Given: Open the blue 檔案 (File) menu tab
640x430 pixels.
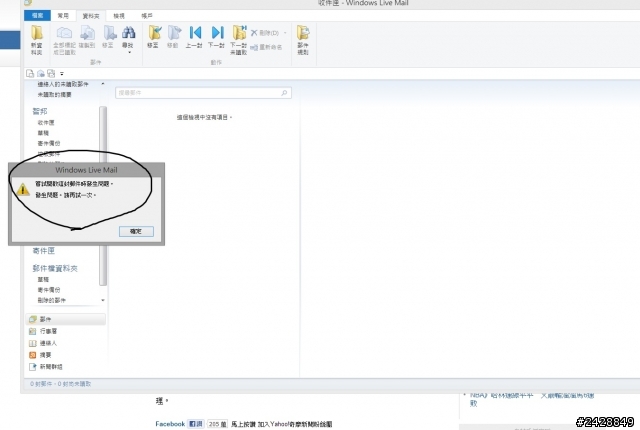Looking at the screenshot, I should click(x=37, y=16).
